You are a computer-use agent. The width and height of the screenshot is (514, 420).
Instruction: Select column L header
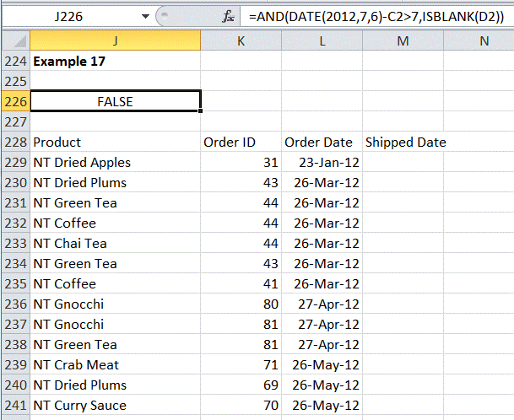pos(322,41)
